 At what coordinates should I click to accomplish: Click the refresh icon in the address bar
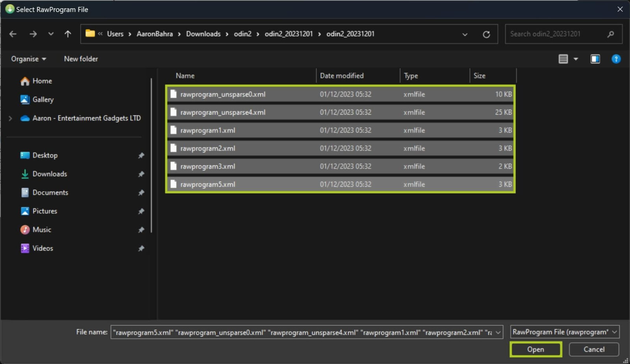(487, 34)
